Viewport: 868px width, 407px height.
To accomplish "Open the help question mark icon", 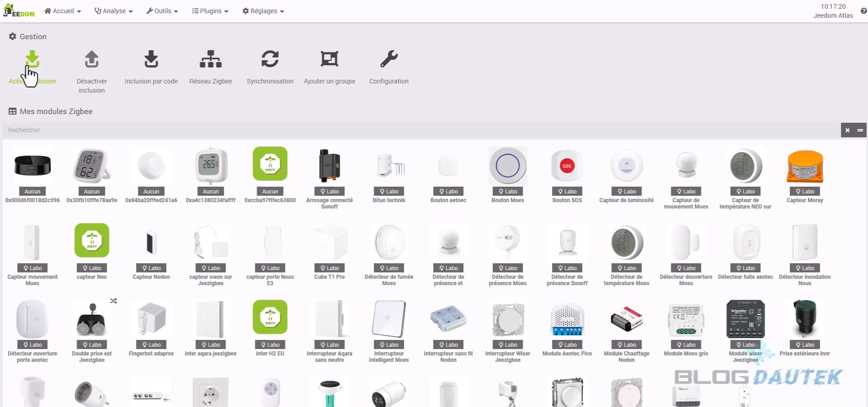I will (x=863, y=11).
